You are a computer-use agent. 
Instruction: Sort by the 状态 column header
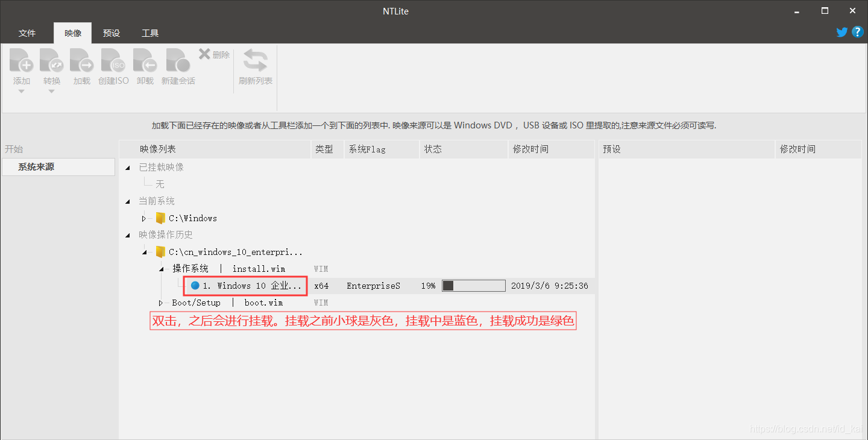point(464,149)
